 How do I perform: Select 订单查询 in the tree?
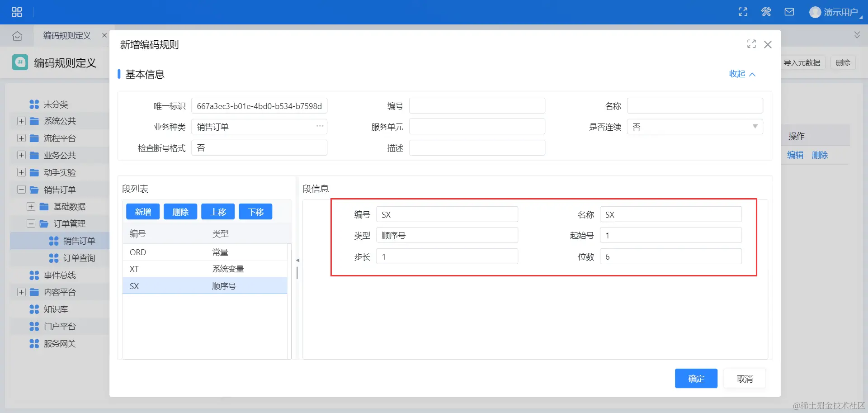tap(79, 258)
